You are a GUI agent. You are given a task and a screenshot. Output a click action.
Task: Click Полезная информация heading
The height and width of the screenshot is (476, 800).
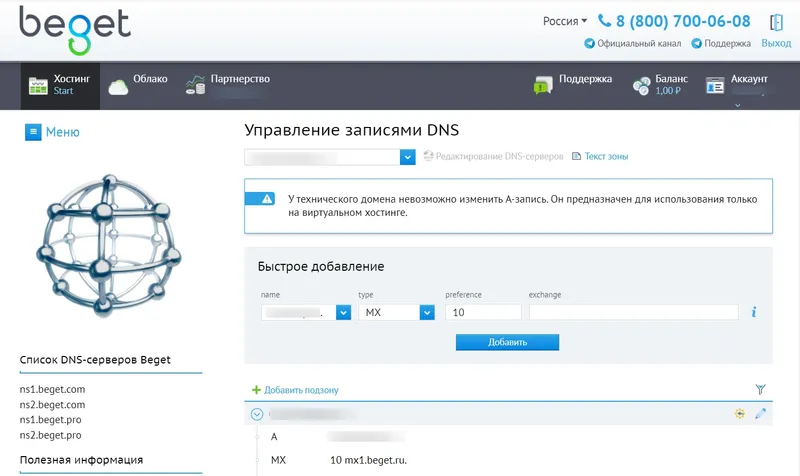tap(81, 460)
